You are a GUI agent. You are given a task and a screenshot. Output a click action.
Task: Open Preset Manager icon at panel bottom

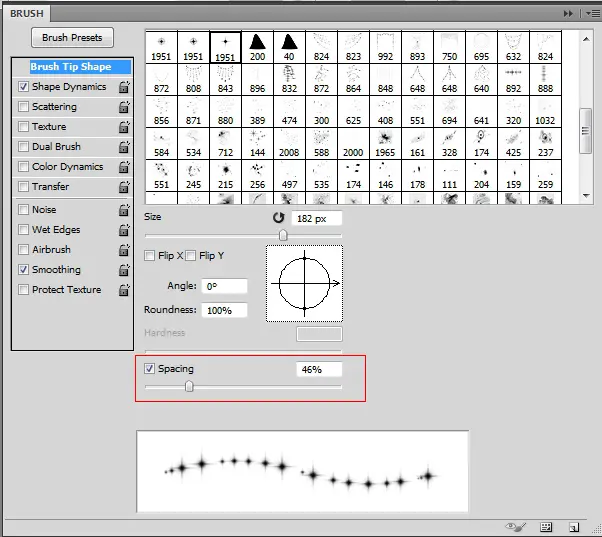(546, 527)
